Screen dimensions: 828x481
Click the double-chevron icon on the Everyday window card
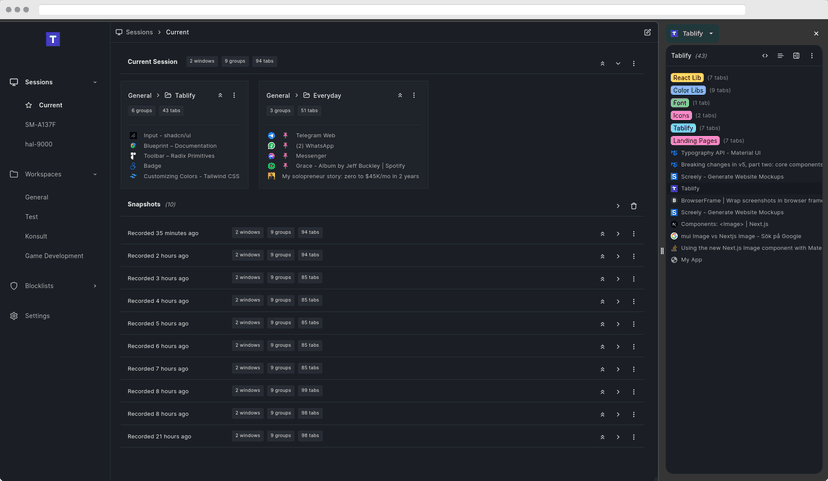coord(400,96)
